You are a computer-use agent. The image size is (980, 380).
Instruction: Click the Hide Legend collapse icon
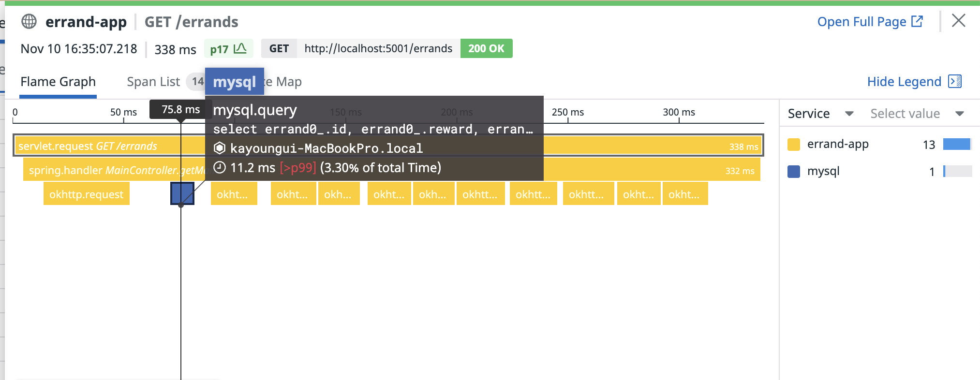[955, 81]
